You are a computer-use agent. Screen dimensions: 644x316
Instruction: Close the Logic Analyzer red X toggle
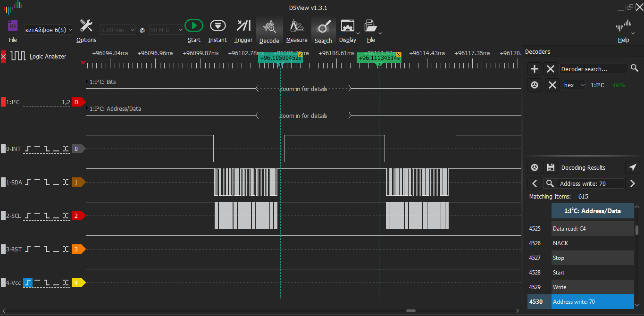[3, 57]
